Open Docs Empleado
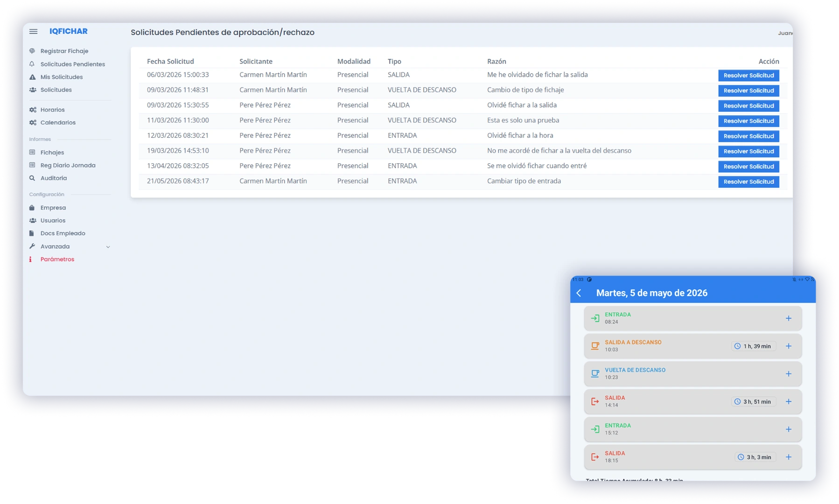The width and height of the screenshot is (839, 504). pyautogui.click(x=63, y=233)
